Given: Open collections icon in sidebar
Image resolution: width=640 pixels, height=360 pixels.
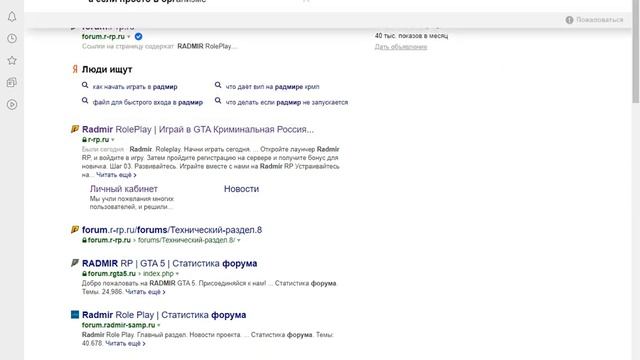Looking at the screenshot, I should coord(12,82).
